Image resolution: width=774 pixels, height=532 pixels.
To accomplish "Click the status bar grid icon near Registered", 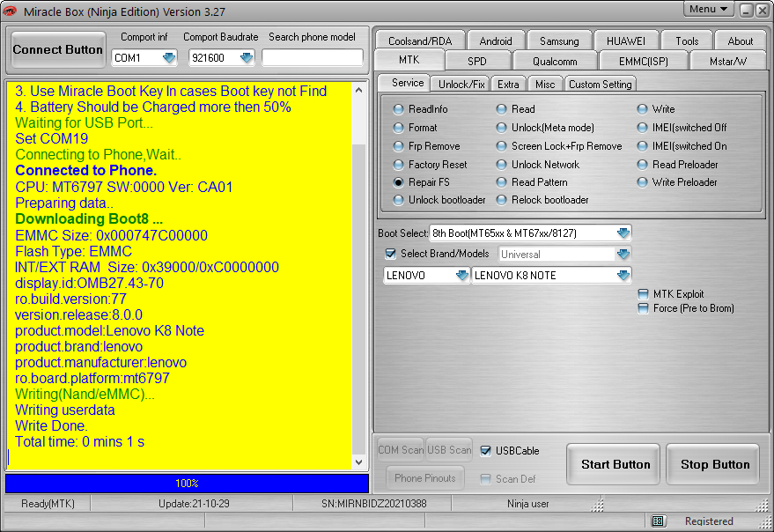I will [x=658, y=521].
